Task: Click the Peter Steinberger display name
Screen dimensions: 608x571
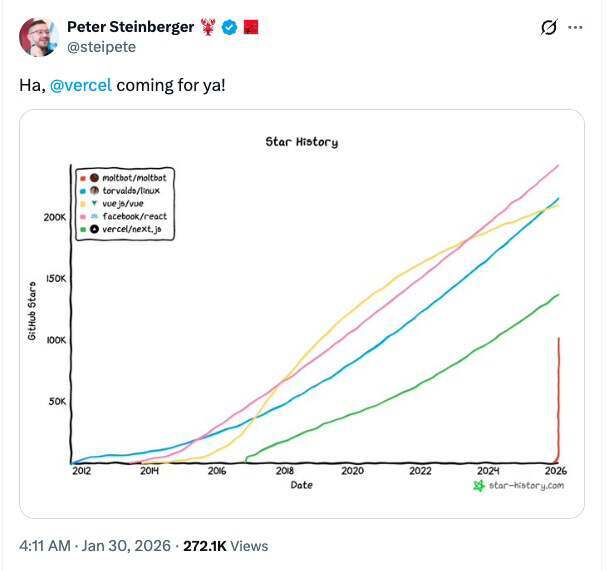Action: click(130, 28)
